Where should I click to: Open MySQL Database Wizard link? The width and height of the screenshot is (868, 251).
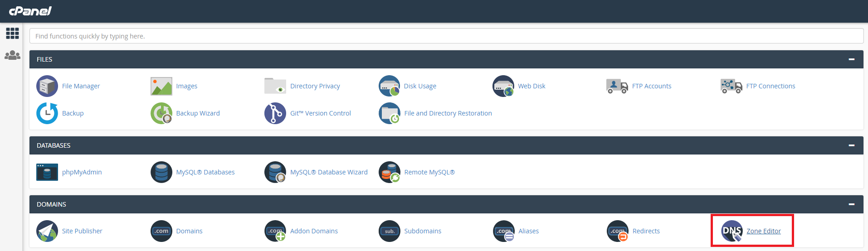click(x=329, y=172)
